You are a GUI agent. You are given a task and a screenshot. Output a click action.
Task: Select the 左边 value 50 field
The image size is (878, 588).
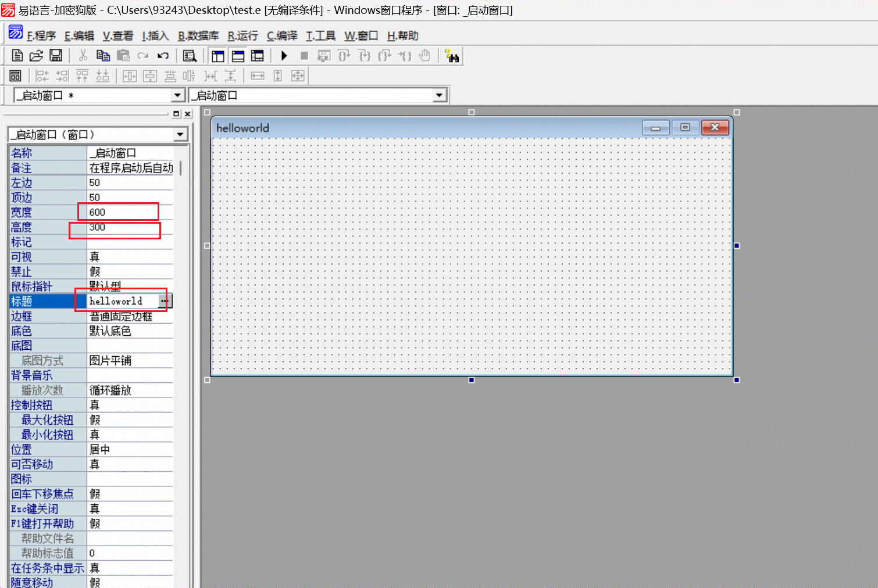[130, 182]
